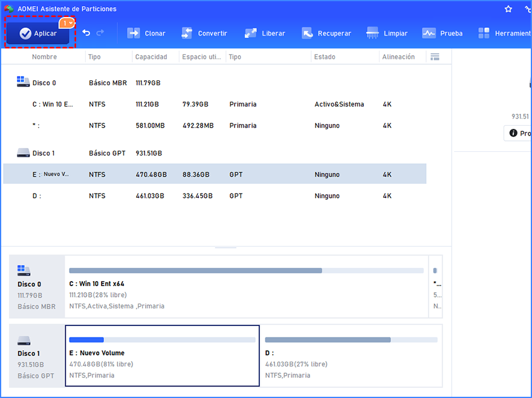Open the column settings list icon
The height and width of the screenshot is (398, 532).
point(434,57)
